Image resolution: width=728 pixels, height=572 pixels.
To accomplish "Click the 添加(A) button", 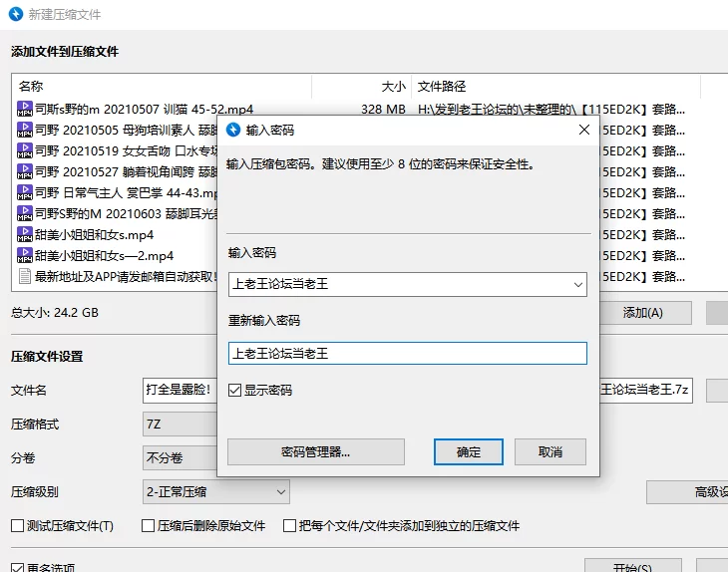I will 645,313.
